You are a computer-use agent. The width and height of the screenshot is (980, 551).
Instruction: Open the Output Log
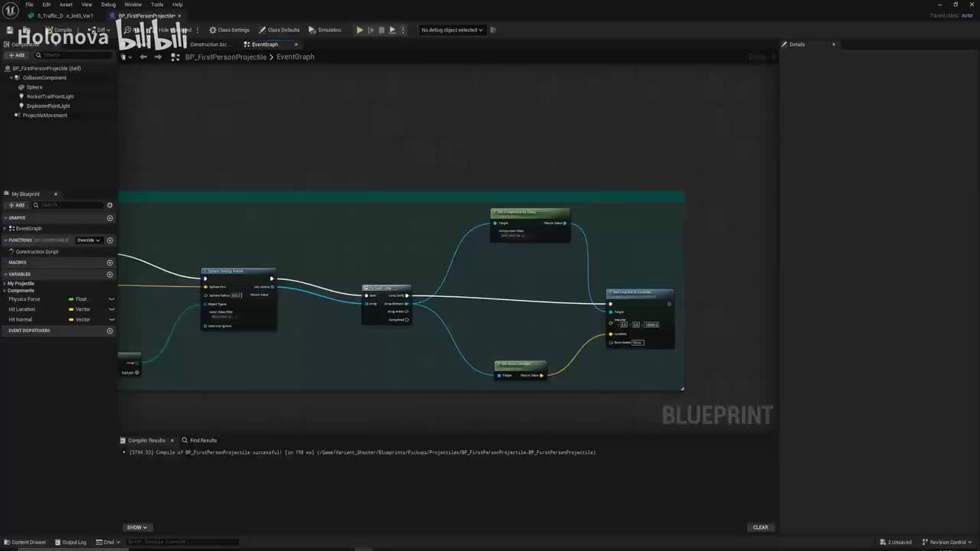(x=70, y=542)
